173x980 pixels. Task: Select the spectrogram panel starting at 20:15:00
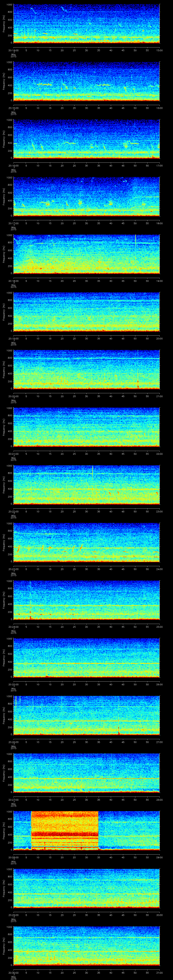pyautogui.click(x=87, y=81)
